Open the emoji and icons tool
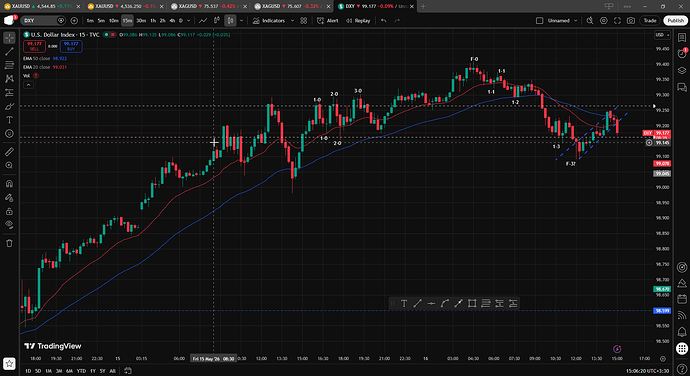This screenshot has width=690, height=376. coord(9,133)
